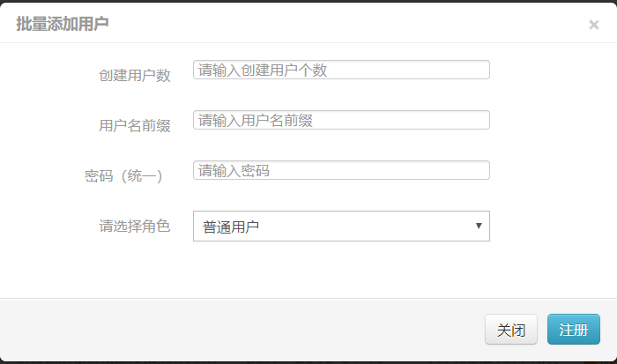
Task: Click the 密码（统一） label
Action: tap(123, 175)
